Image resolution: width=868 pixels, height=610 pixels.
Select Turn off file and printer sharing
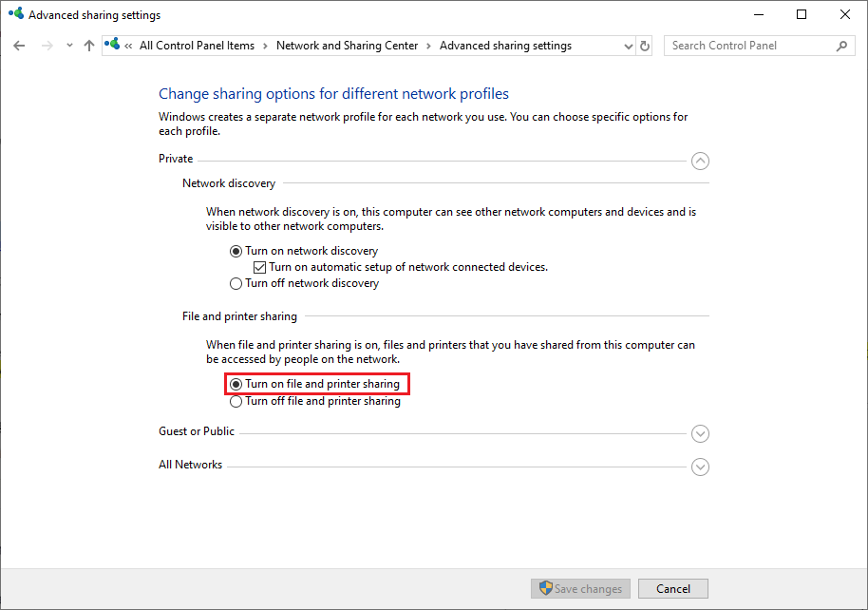click(236, 401)
